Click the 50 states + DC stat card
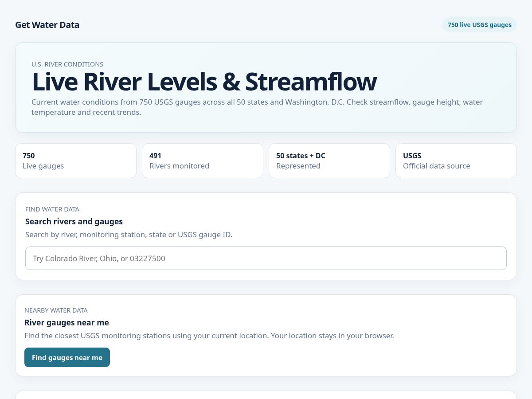Screen dimensions: 532x399 [x=329, y=160]
